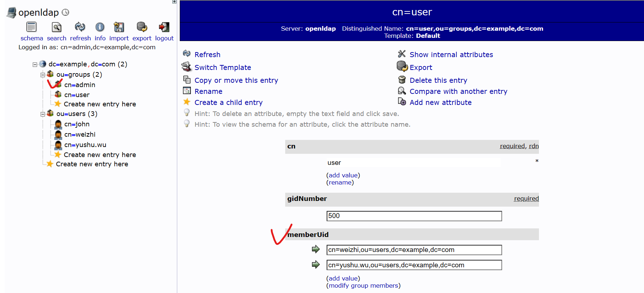Image resolution: width=644 pixels, height=293 pixels.
Task: Open the server info icon
Action: pos(100,27)
